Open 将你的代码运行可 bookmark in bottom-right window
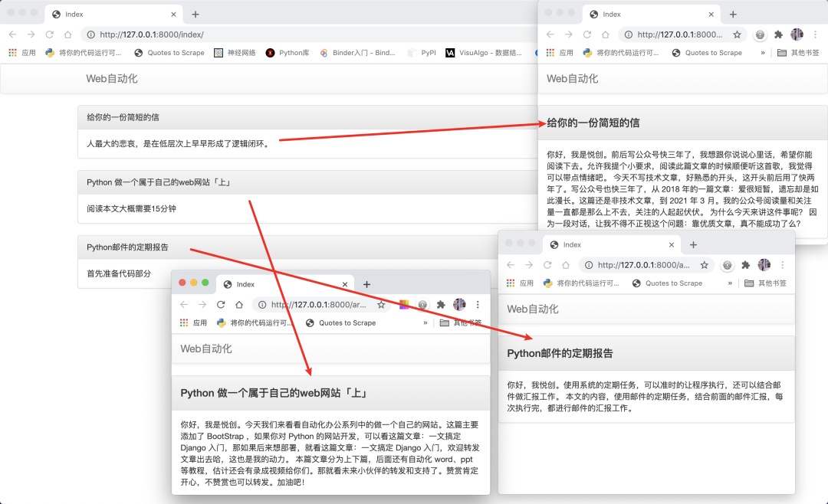Viewport: 828px width, 504px height. pyautogui.click(x=581, y=283)
